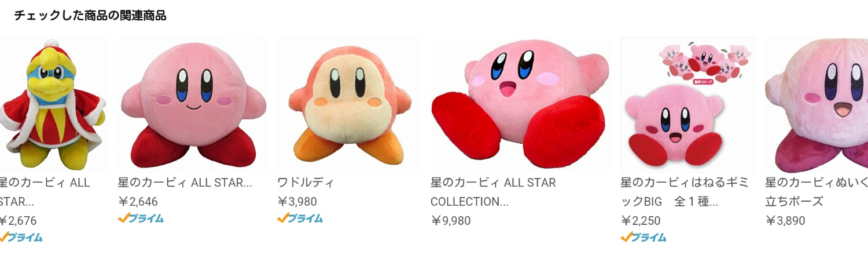
Task: Open the bouncing gimmick Kirby BIG image
Action: [688, 105]
